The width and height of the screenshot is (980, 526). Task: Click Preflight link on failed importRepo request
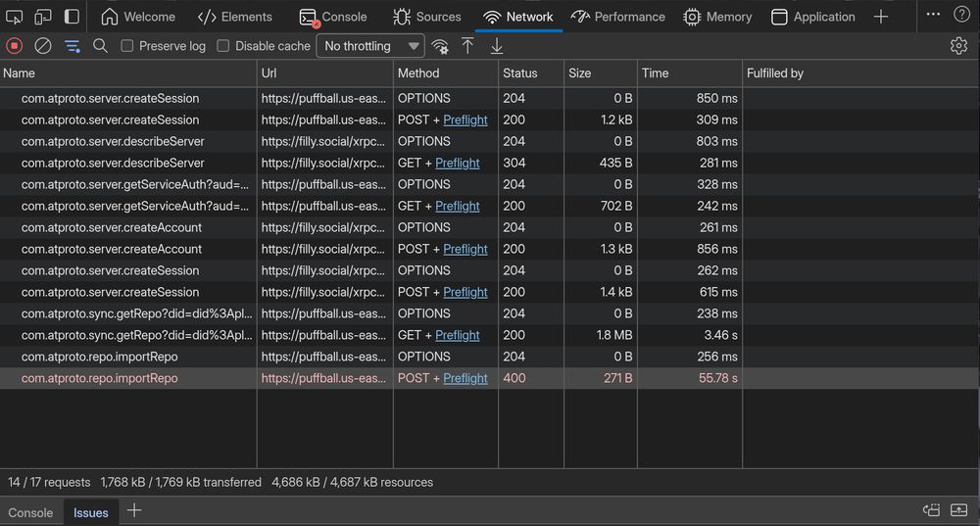[x=465, y=378]
